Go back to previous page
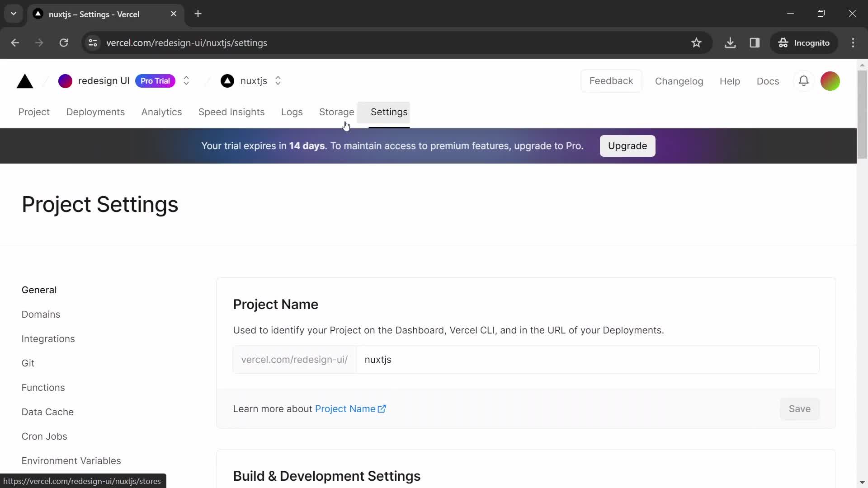Image resolution: width=868 pixels, height=488 pixels. (x=15, y=43)
